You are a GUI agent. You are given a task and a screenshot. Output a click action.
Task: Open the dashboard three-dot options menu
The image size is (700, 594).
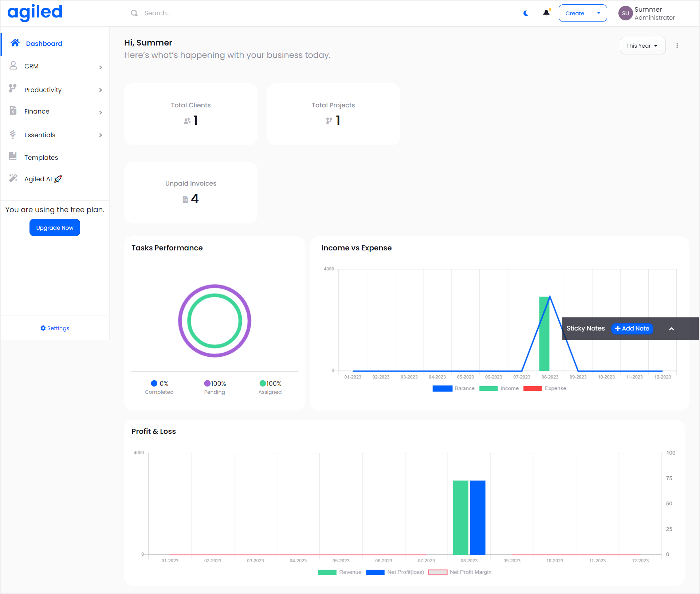click(x=677, y=46)
